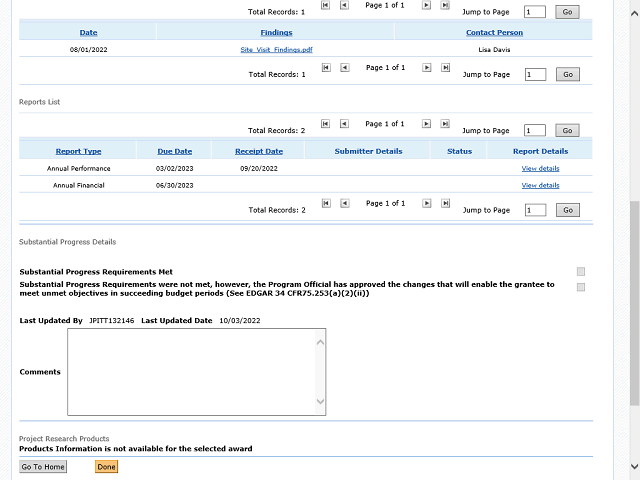Viewport: 640px width, 480px height.
Task: Go to first page in site visit bottom pager
Action: [x=326, y=68]
